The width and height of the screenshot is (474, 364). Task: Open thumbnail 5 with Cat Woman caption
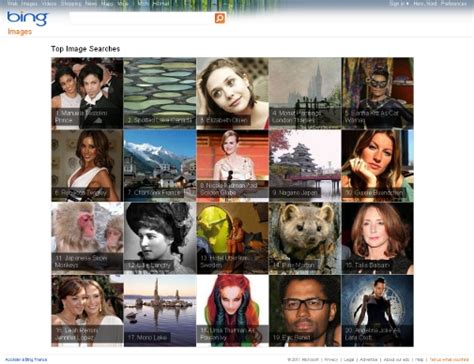378,93
